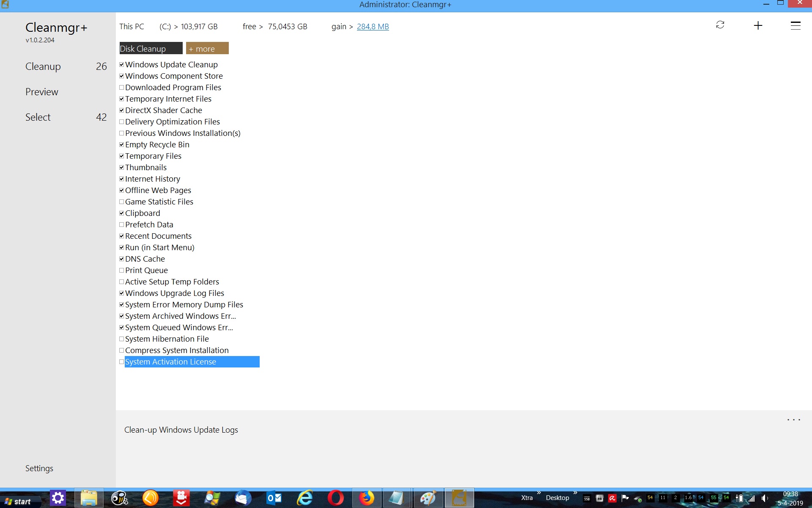
Task: Click the Xtra toolbar label
Action: pos(527,498)
